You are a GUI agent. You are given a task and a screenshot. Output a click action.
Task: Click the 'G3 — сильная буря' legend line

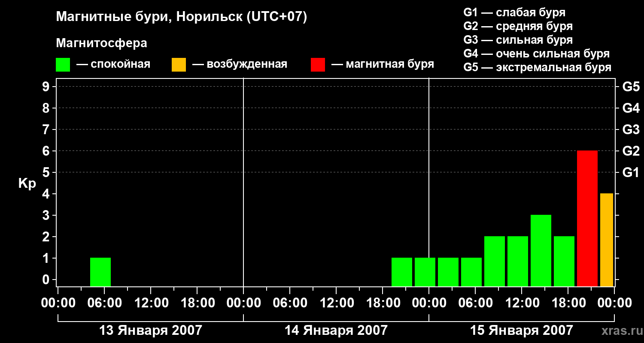coord(518,40)
